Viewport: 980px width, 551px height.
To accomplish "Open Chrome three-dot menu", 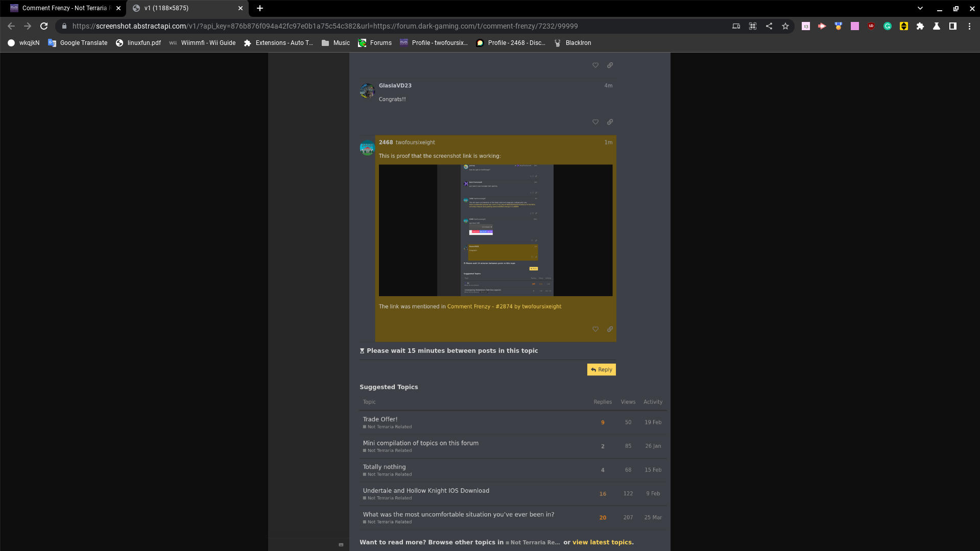I will [969, 26].
